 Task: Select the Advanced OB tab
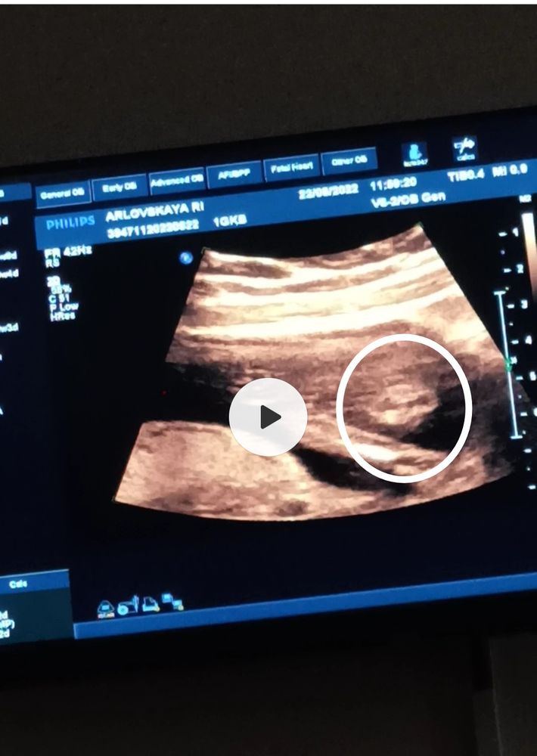tap(176, 181)
